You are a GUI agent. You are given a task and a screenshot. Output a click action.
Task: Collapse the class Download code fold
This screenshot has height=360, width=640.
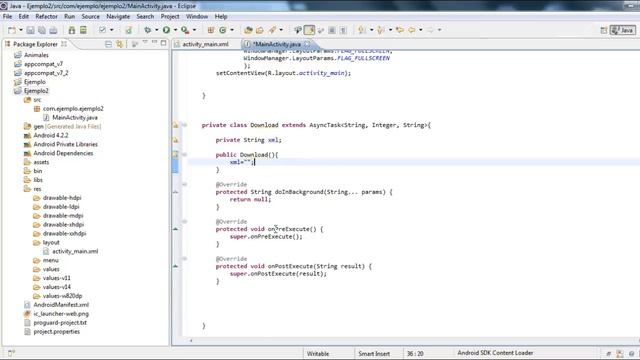tap(184, 125)
